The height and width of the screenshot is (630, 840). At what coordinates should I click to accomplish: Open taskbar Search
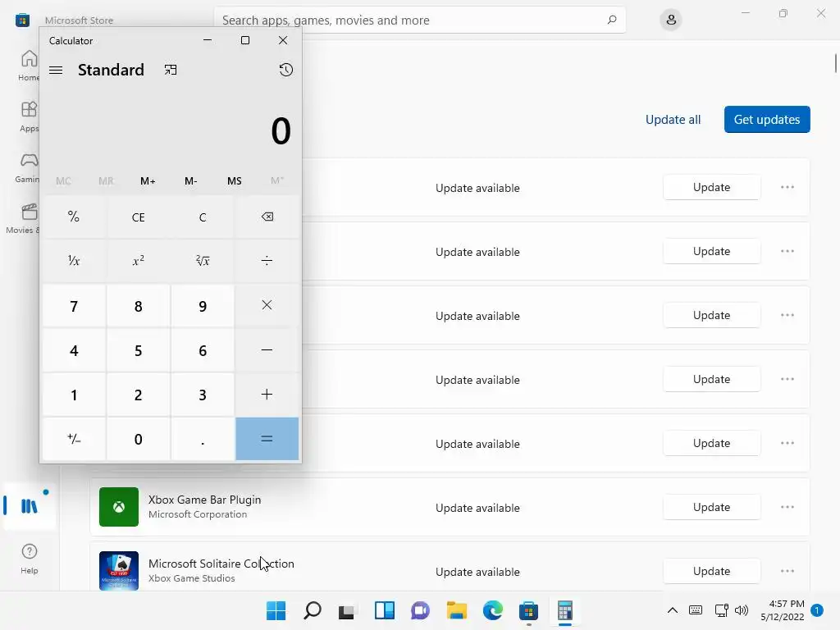[312, 610]
